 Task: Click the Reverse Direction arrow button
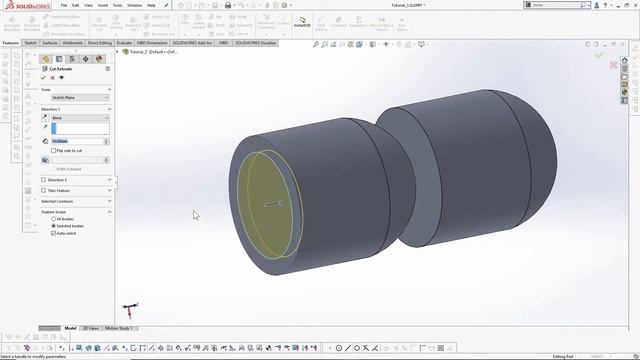(x=45, y=118)
